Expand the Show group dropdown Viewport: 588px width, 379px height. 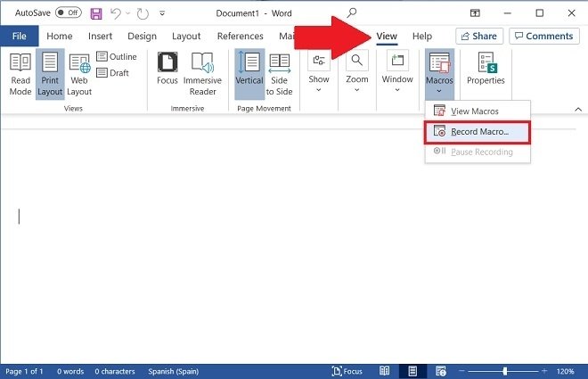tap(319, 73)
